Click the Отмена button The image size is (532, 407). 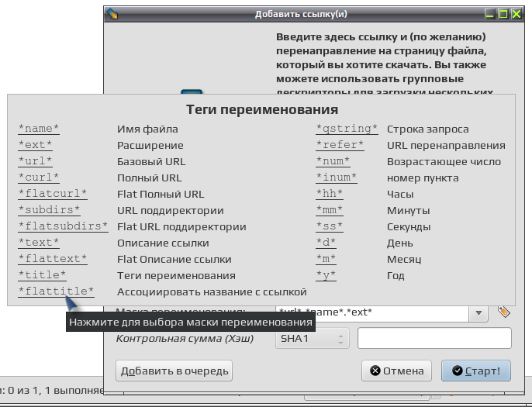coord(396,371)
